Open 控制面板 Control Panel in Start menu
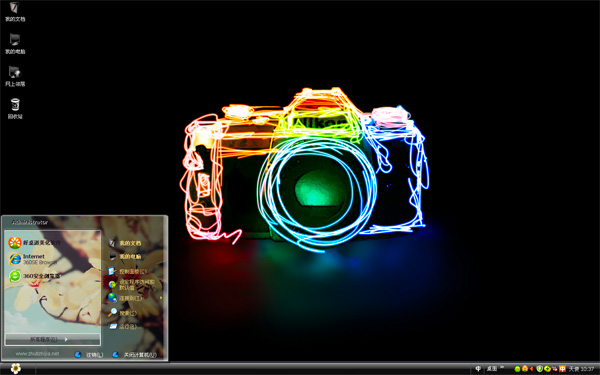This screenshot has width=600, height=375. (127, 271)
